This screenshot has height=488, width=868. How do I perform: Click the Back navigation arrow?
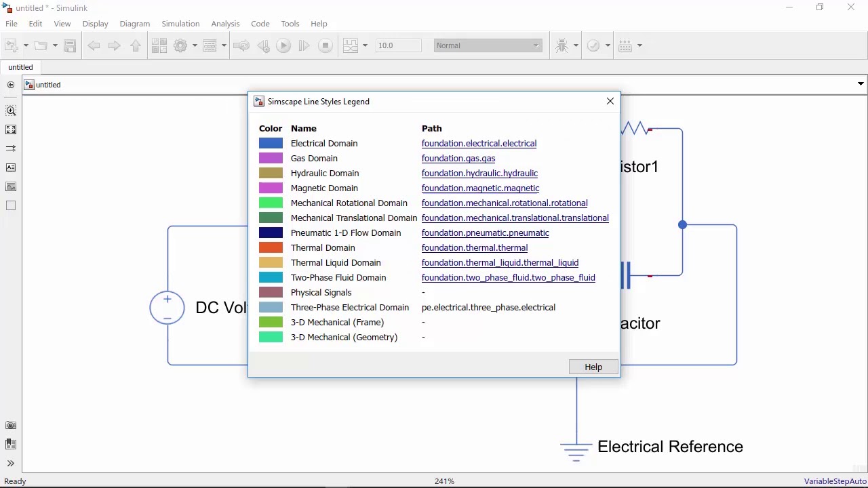pyautogui.click(x=94, y=45)
